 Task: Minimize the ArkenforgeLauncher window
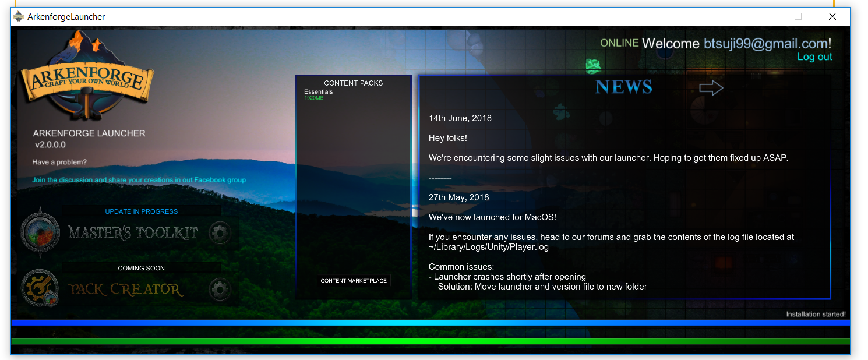[x=763, y=17]
